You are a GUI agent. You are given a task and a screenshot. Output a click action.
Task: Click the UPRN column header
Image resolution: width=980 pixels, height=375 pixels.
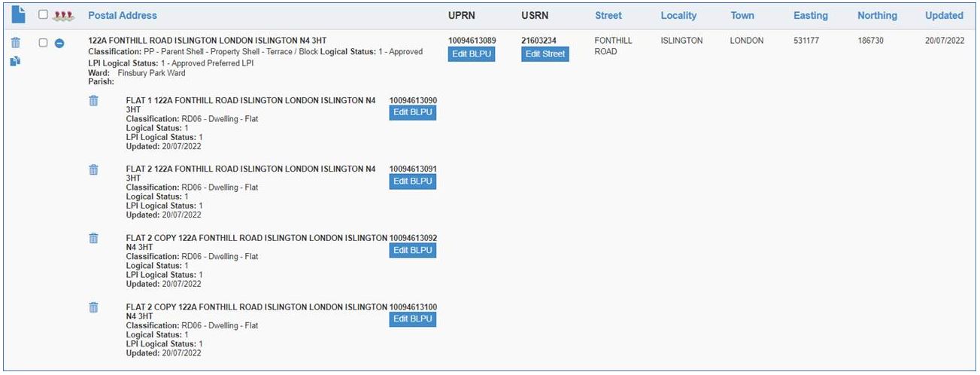click(461, 15)
